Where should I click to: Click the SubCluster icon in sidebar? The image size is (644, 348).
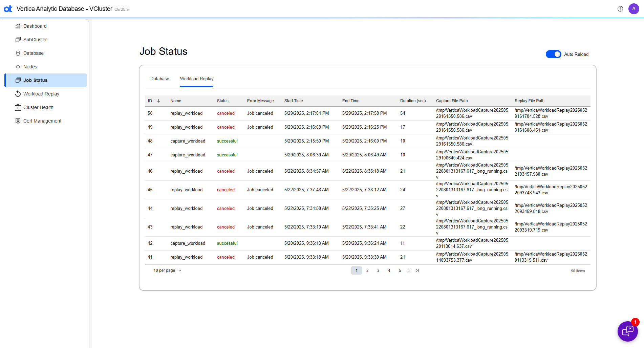(18, 40)
